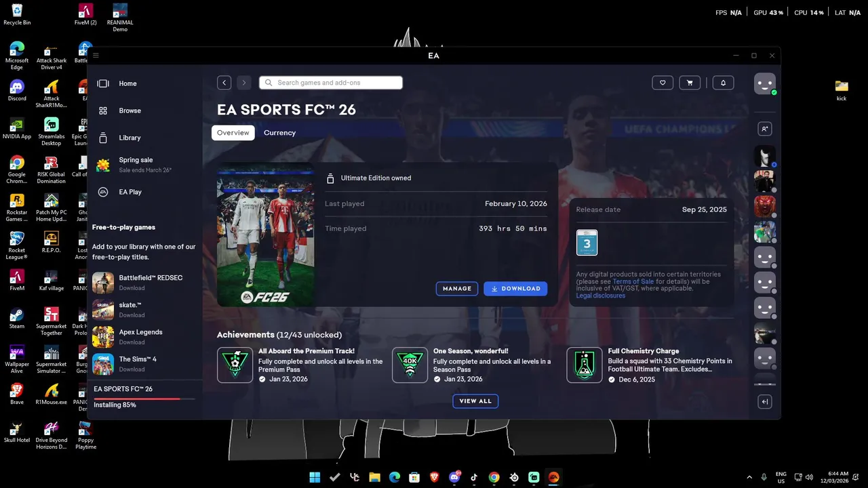Screen dimensions: 868x488
Task: Open File Explorer from the taskbar
Action: 374,477
